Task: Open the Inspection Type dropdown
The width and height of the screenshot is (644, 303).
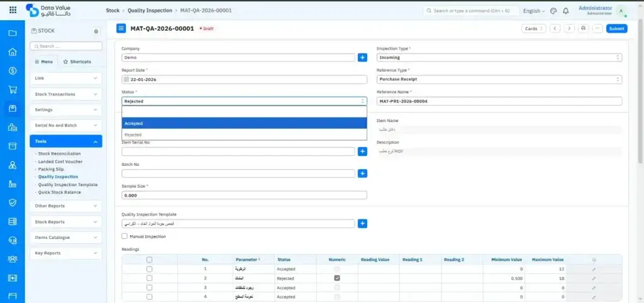Action: point(499,58)
